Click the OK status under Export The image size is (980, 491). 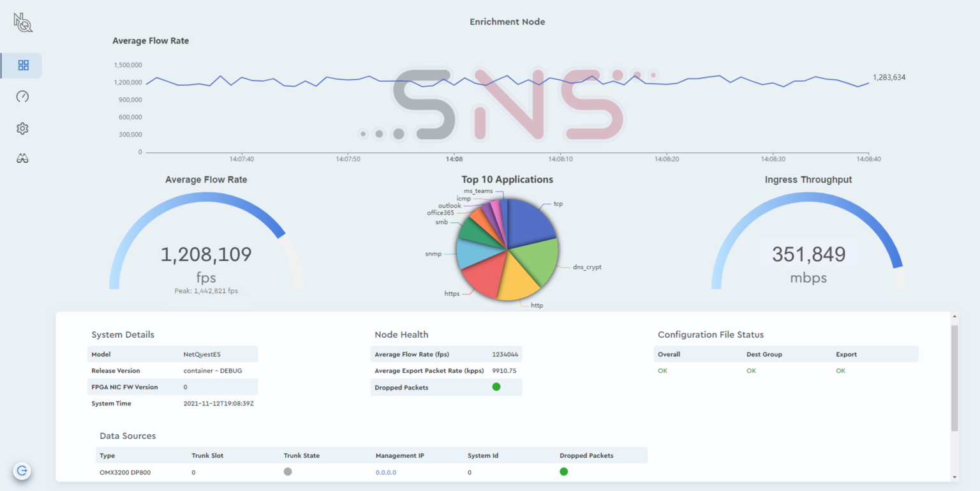click(x=840, y=371)
